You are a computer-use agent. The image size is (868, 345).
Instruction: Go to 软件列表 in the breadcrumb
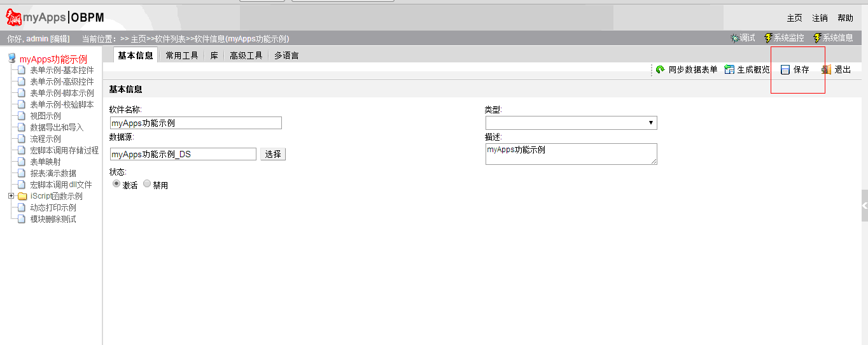(170, 39)
